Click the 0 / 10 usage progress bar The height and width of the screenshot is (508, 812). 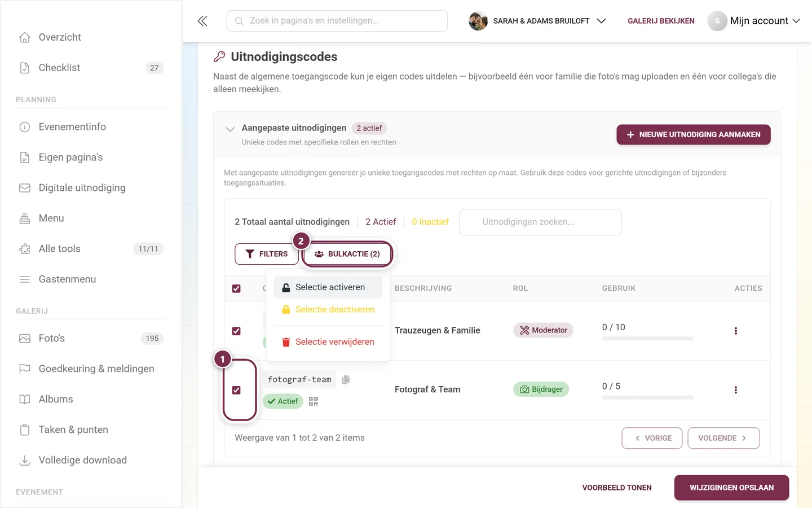pyautogui.click(x=647, y=339)
